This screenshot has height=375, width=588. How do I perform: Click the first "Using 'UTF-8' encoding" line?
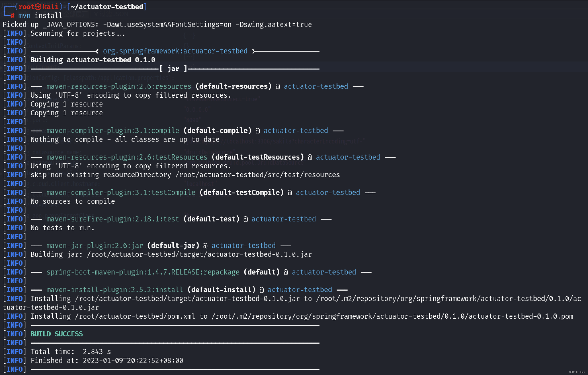point(131,95)
